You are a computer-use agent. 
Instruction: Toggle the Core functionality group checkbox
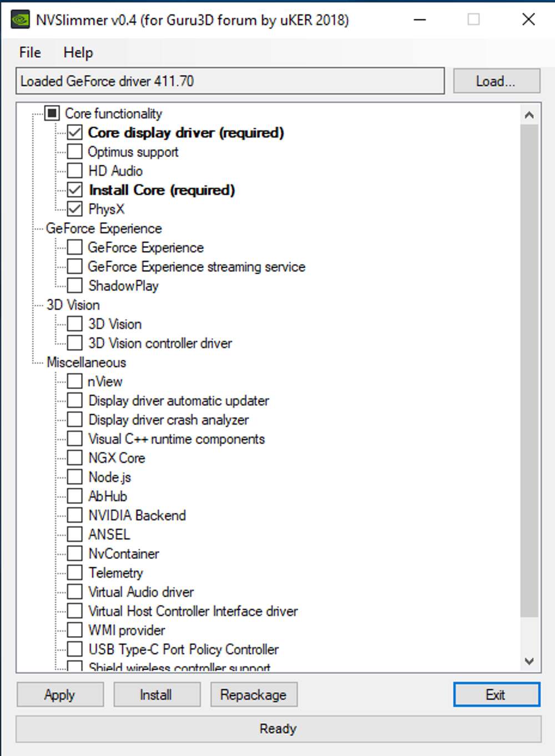point(52,113)
